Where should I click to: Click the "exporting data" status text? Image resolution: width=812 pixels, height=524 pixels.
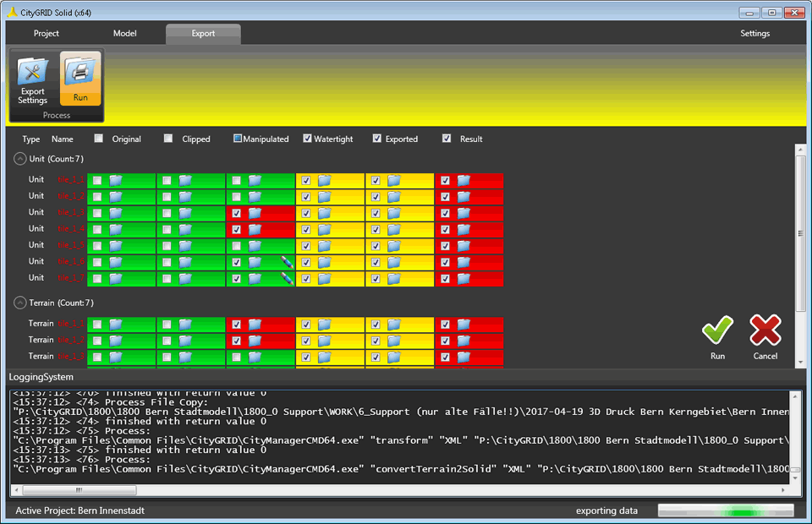click(x=606, y=510)
